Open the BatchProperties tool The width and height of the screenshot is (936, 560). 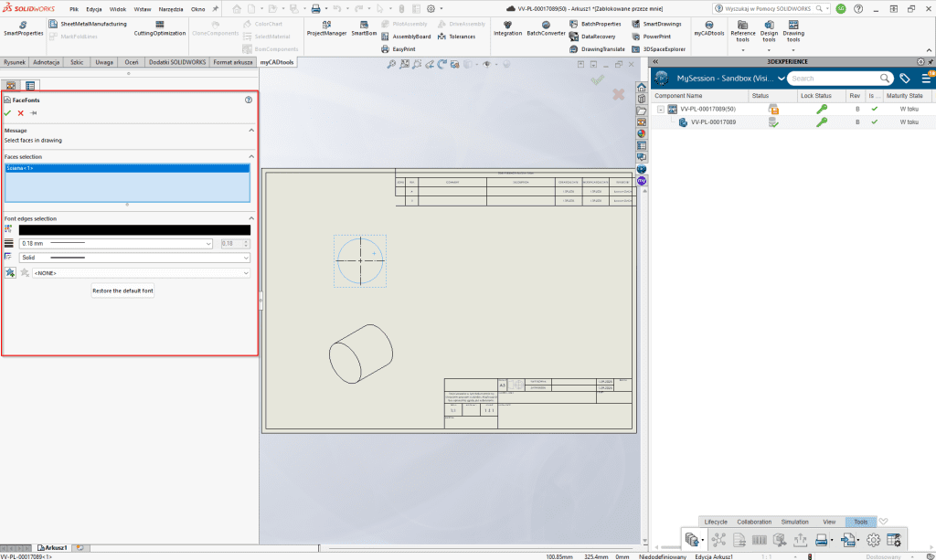pyautogui.click(x=595, y=24)
